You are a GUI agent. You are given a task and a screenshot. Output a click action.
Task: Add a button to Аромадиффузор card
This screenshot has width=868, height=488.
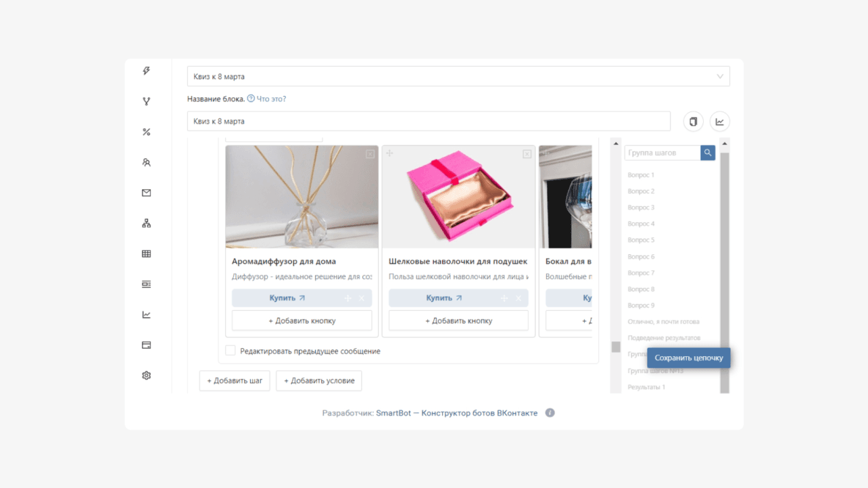pos(302,320)
